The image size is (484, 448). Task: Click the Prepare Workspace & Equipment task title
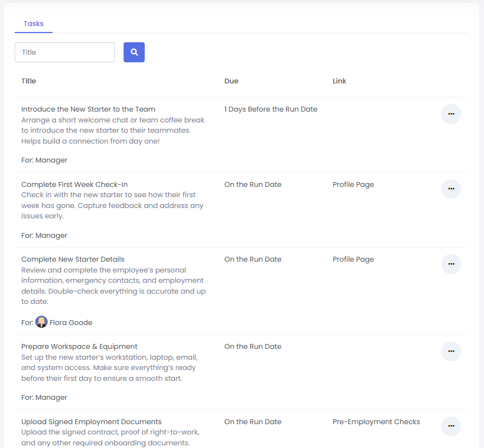tap(79, 346)
